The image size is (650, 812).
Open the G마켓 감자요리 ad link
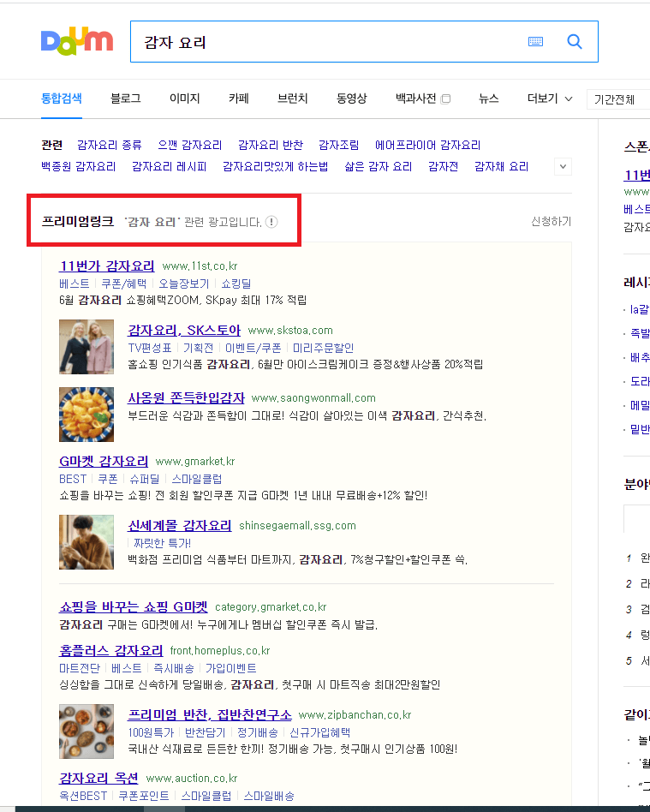[104, 462]
